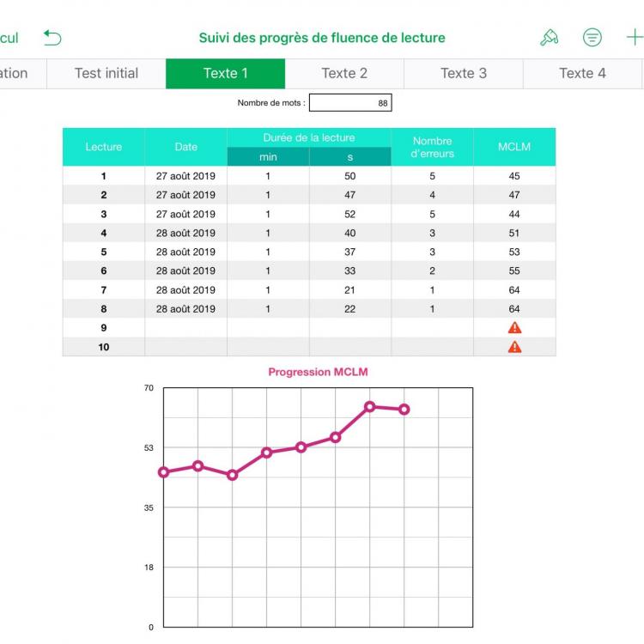Select the date cell in row 4
Image resolution: width=644 pixels, height=644 pixels.
[x=185, y=233]
